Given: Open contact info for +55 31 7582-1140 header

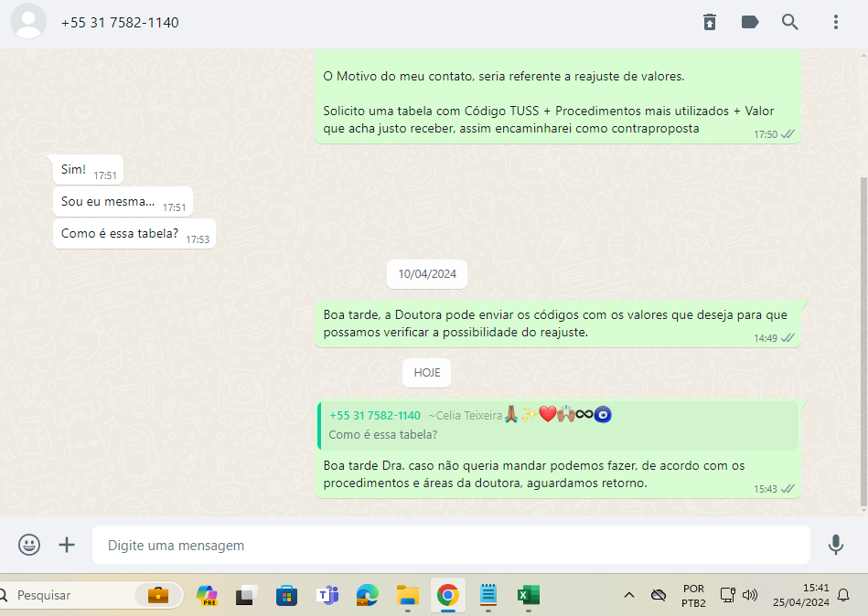Looking at the screenshot, I should (120, 23).
